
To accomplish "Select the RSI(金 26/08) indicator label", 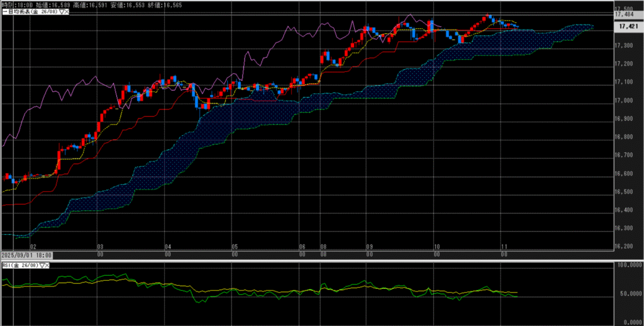I will click(x=20, y=266).
